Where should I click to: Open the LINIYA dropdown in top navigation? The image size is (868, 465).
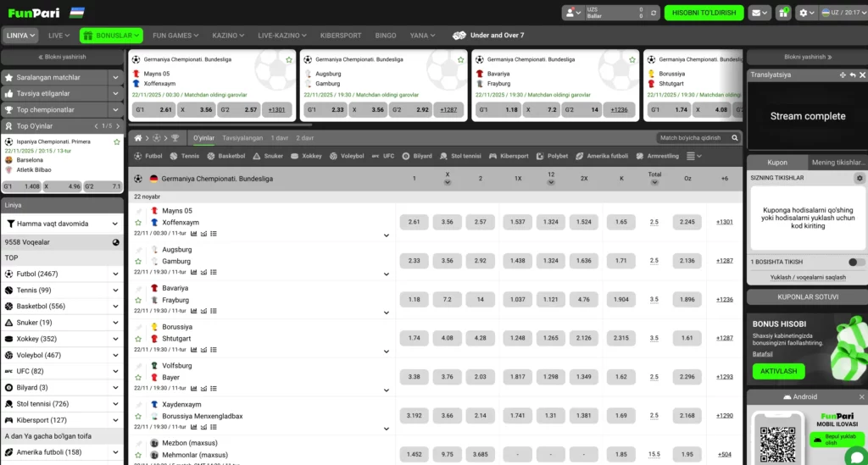point(20,36)
